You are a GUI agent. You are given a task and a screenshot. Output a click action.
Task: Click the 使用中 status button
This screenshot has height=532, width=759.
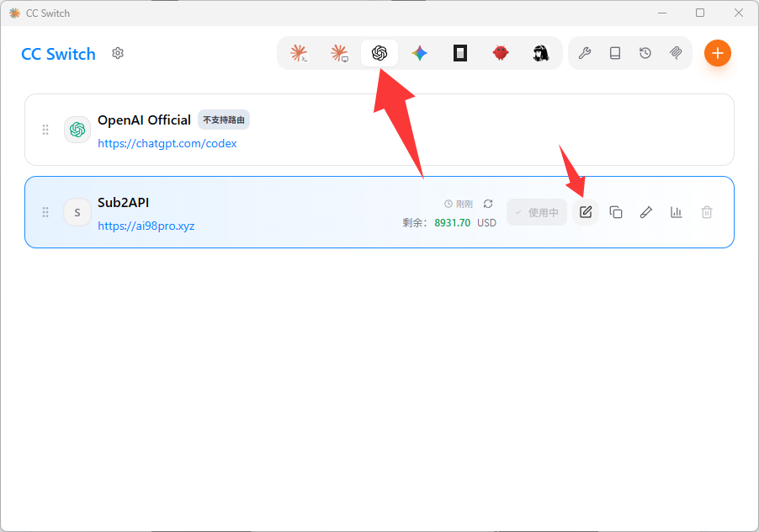[537, 212]
